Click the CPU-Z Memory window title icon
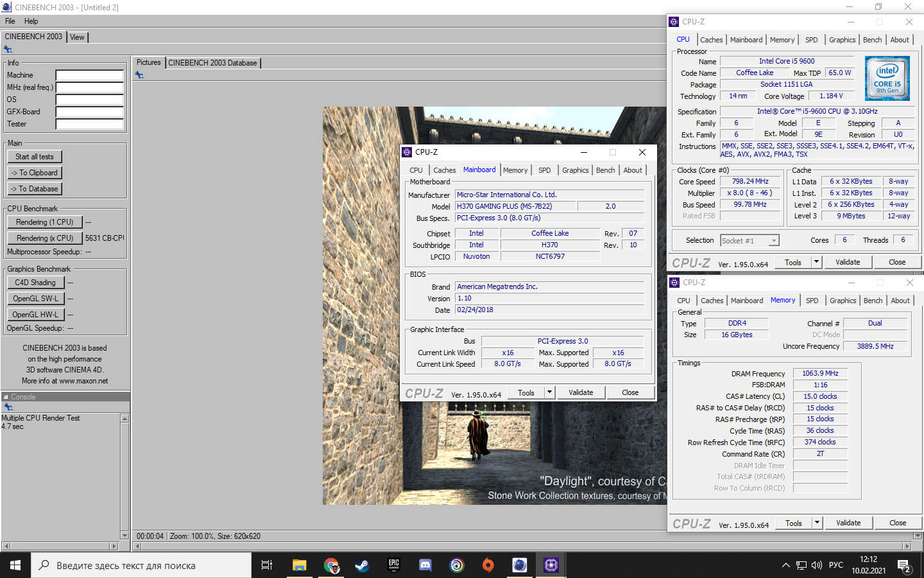This screenshot has height=578, width=924. pos(674,283)
